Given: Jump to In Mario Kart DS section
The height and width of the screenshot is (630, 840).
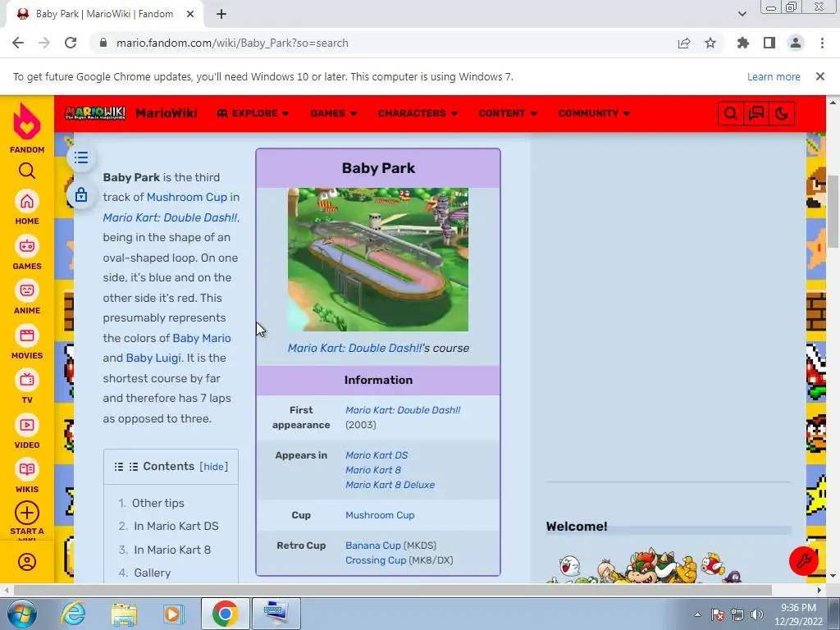Looking at the screenshot, I should point(176,526).
